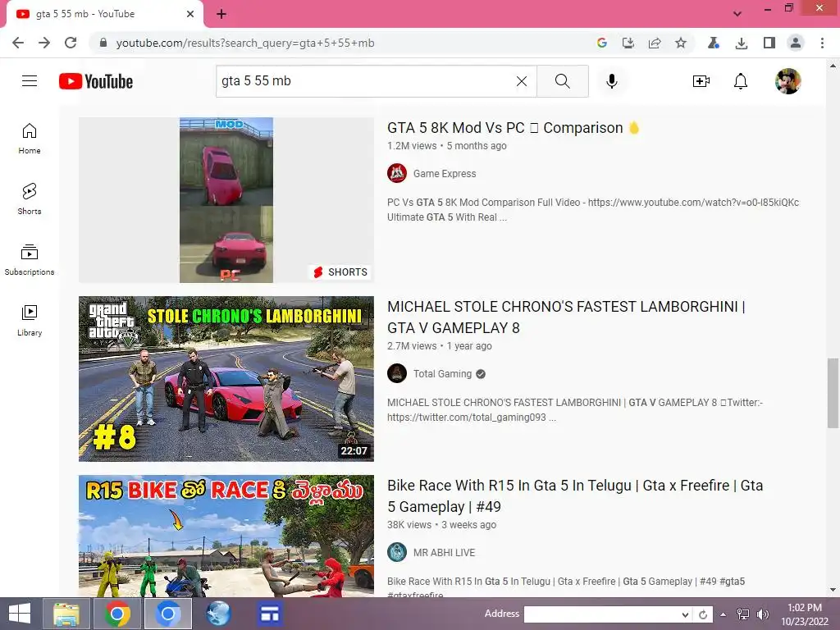840x630 pixels.
Task: Open the Stole Chrono's Lamborghini thumbnail
Action: point(226,379)
